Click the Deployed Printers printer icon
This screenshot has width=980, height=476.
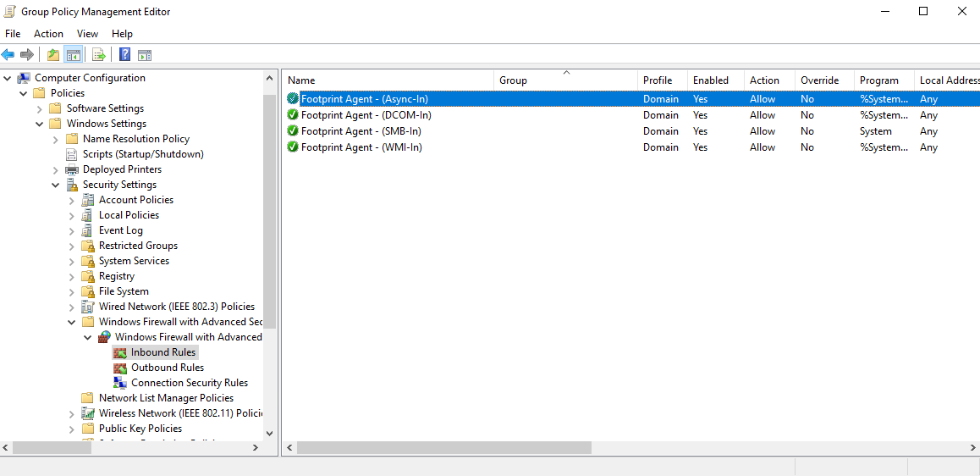tap(72, 169)
